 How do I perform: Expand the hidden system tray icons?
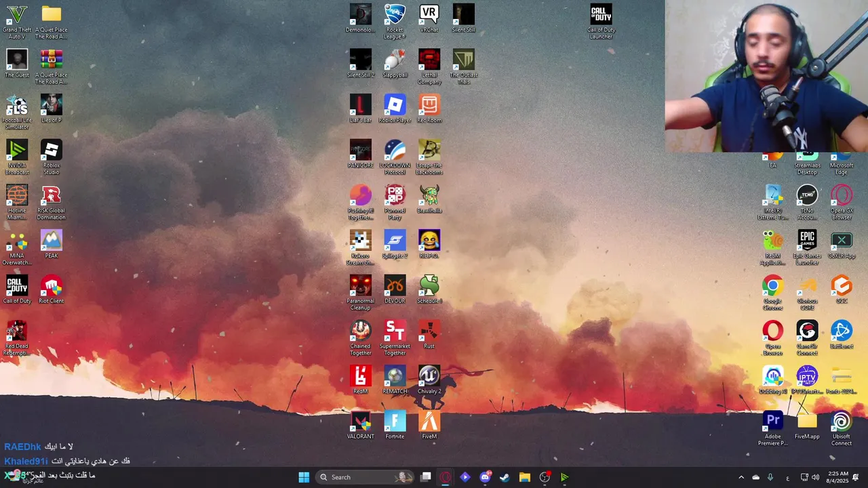click(x=741, y=477)
